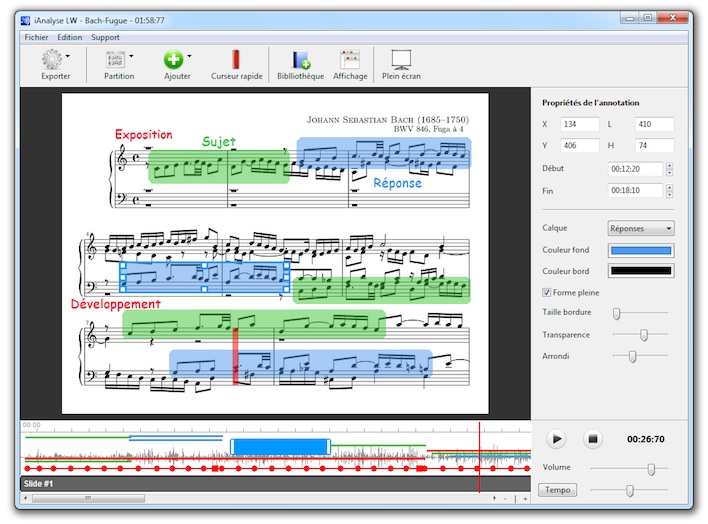This screenshot has width=708, height=524.
Task: Open the Ajouter dropdown arrow
Action: (189, 56)
